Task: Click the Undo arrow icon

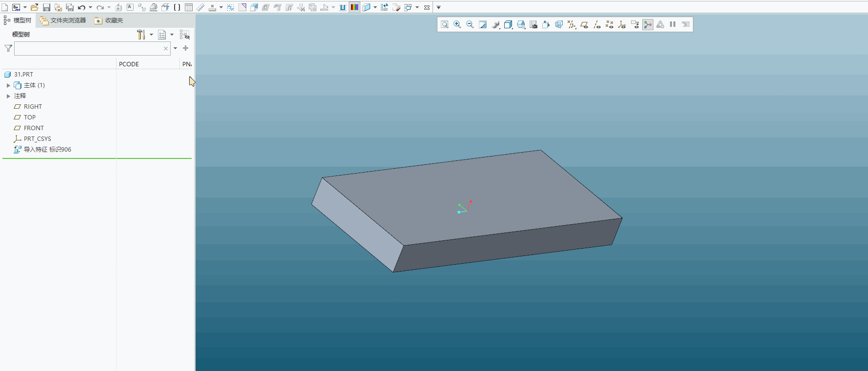Action: pyautogui.click(x=81, y=7)
